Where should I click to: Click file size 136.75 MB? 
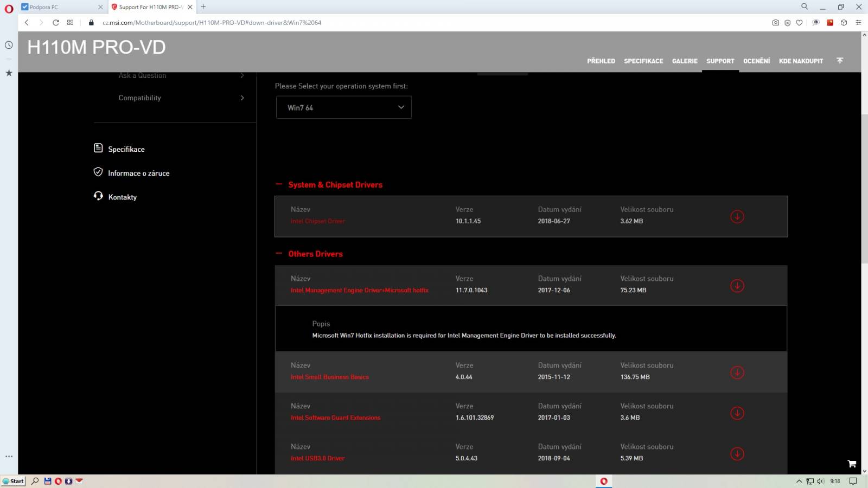point(635,377)
